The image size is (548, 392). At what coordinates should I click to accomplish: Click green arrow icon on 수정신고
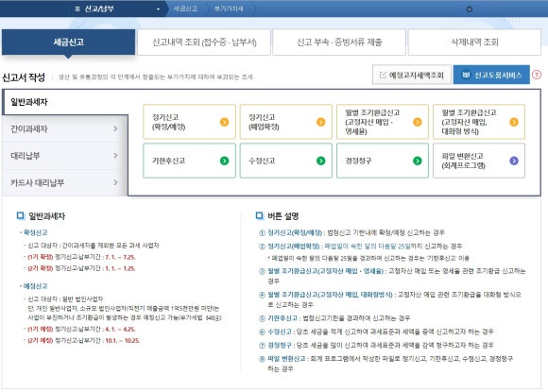(321, 161)
